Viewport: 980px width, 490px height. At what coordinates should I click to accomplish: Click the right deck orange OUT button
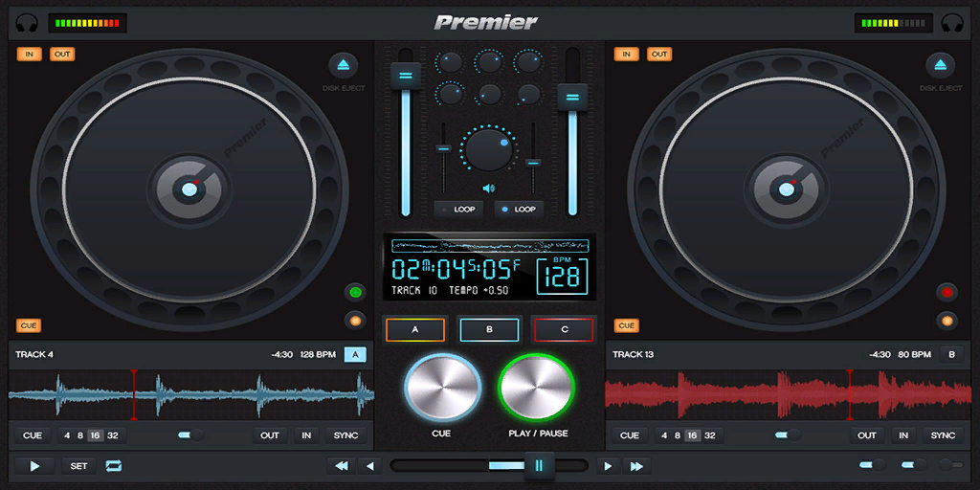659,54
